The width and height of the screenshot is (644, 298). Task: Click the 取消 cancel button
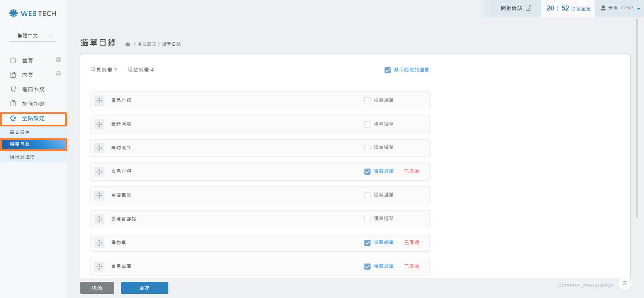click(x=97, y=288)
